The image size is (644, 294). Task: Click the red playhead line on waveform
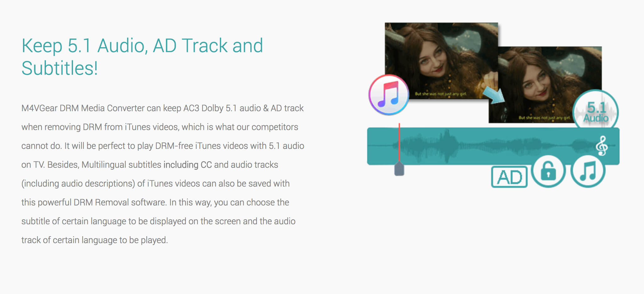pyautogui.click(x=399, y=142)
